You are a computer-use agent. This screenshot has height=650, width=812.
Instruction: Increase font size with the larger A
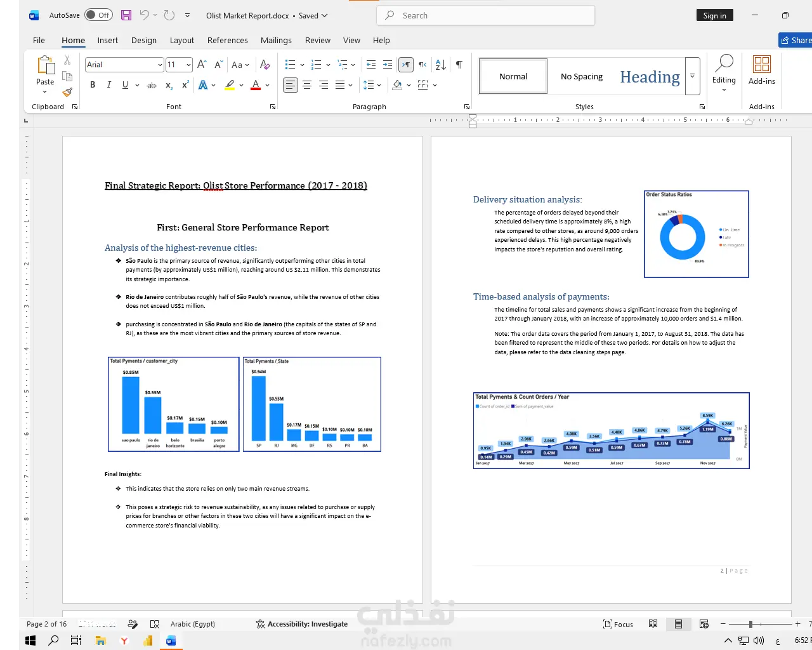click(x=202, y=64)
